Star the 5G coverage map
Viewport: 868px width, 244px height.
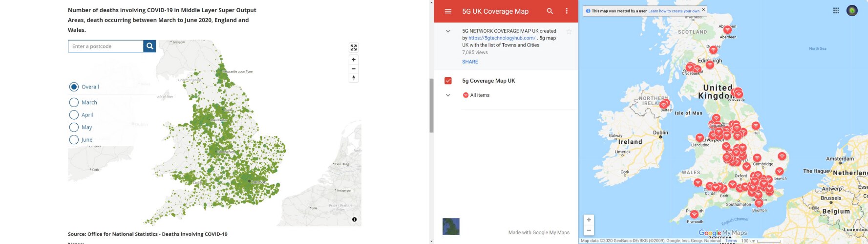[x=569, y=31]
